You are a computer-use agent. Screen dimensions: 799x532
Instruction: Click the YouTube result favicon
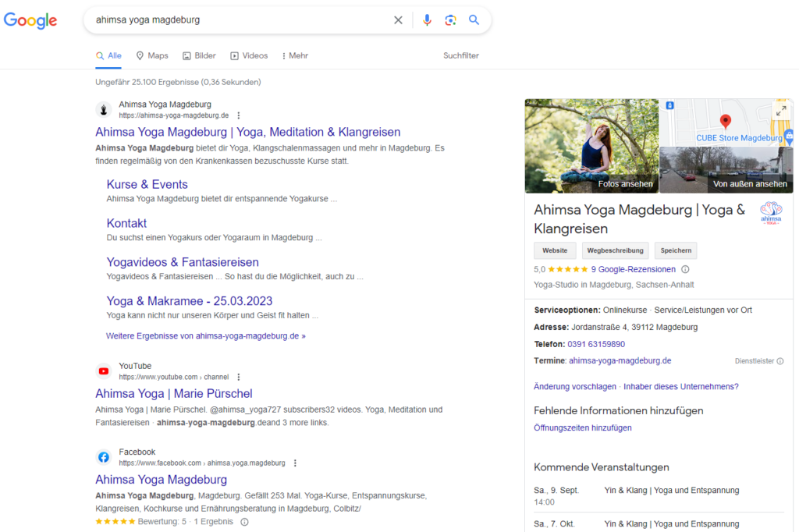point(104,371)
